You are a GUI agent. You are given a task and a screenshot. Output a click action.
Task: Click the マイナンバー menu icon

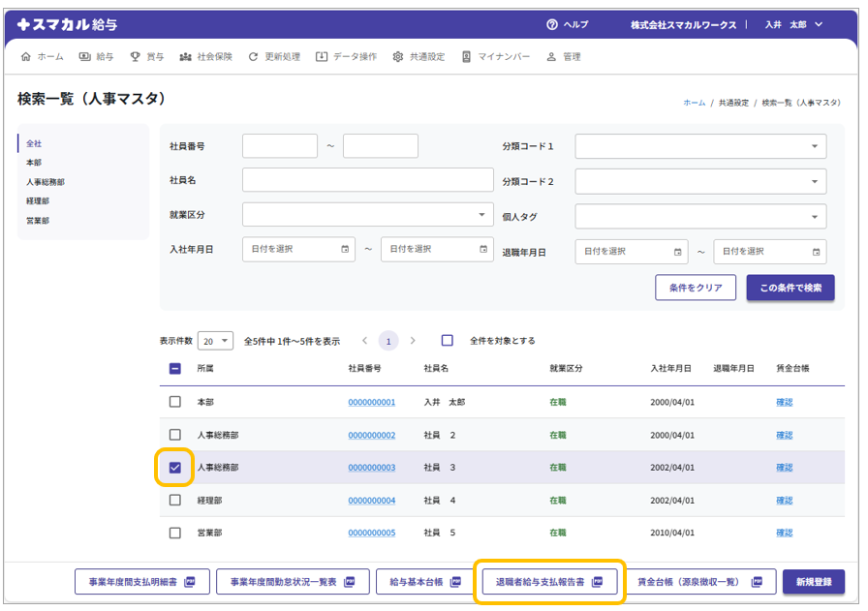(x=466, y=57)
